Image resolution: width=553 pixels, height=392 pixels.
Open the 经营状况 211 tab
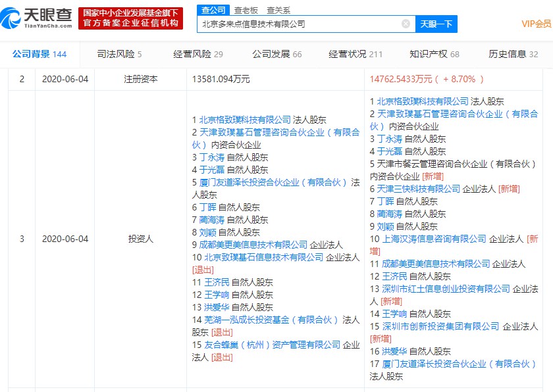(355, 54)
